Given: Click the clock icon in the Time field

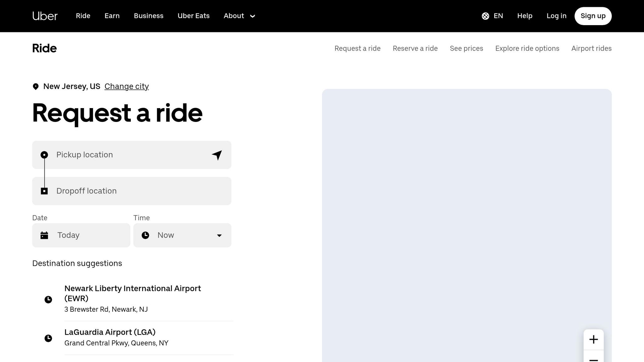Looking at the screenshot, I should click(x=145, y=235).
